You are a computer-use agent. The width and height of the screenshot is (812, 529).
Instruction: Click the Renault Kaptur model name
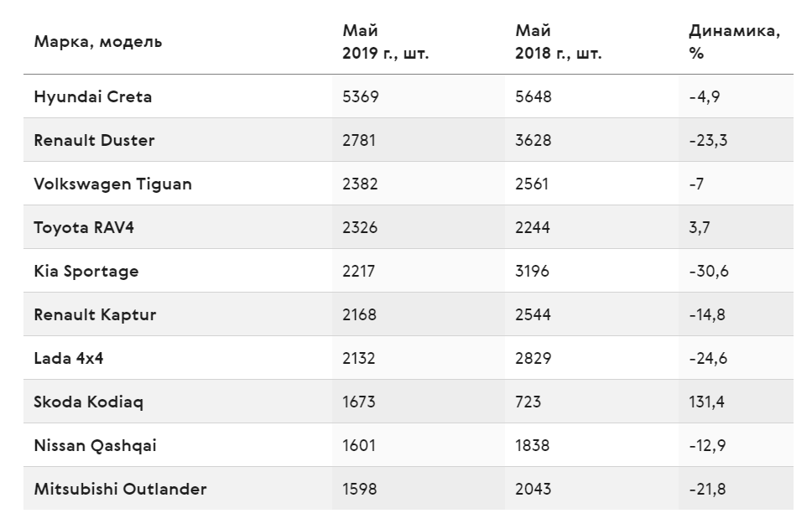(95, 314)
